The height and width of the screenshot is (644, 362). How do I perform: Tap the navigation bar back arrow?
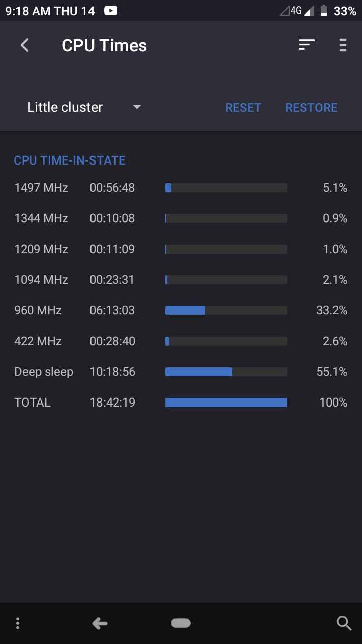[x=100, y=624]
